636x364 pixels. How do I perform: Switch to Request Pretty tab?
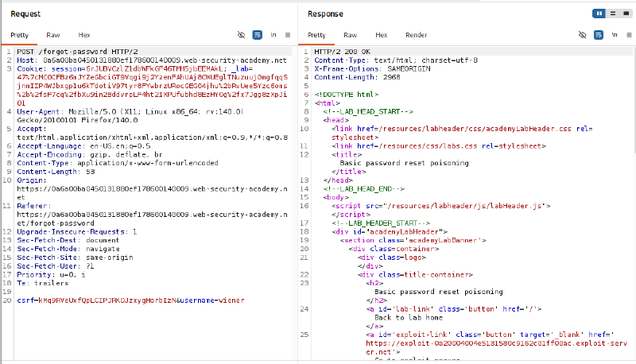pos(19,35)
